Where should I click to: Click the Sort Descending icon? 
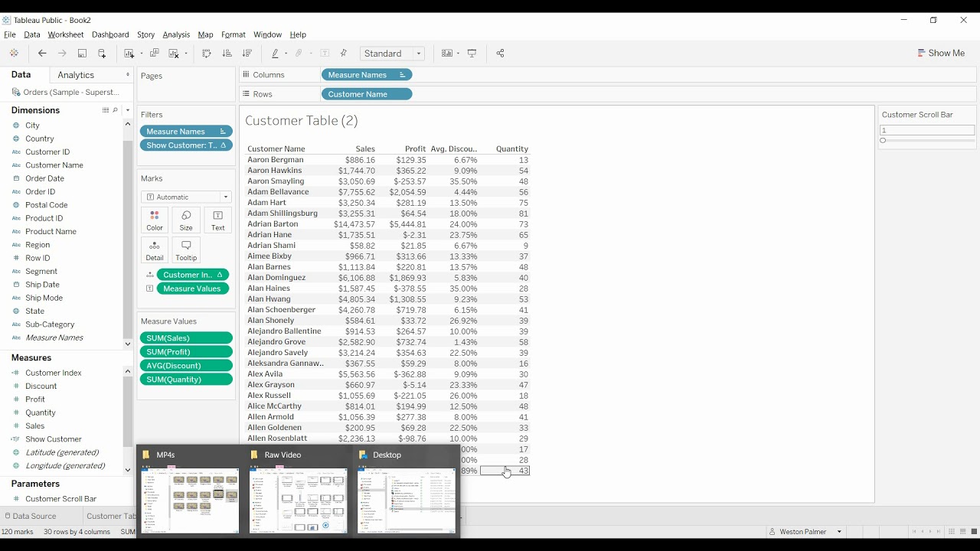click(x=247, y=54)
